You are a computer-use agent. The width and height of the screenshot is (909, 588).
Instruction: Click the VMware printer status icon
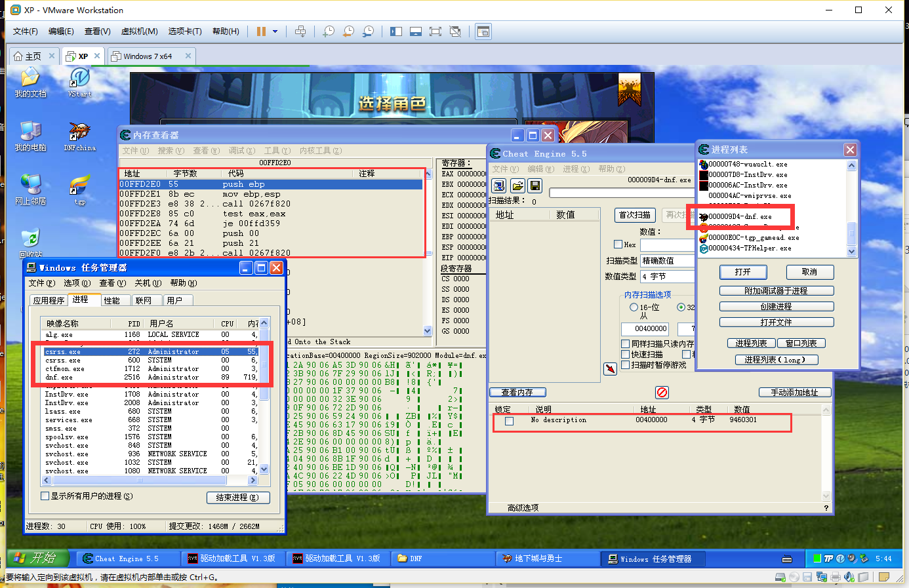tap(835, 577)
